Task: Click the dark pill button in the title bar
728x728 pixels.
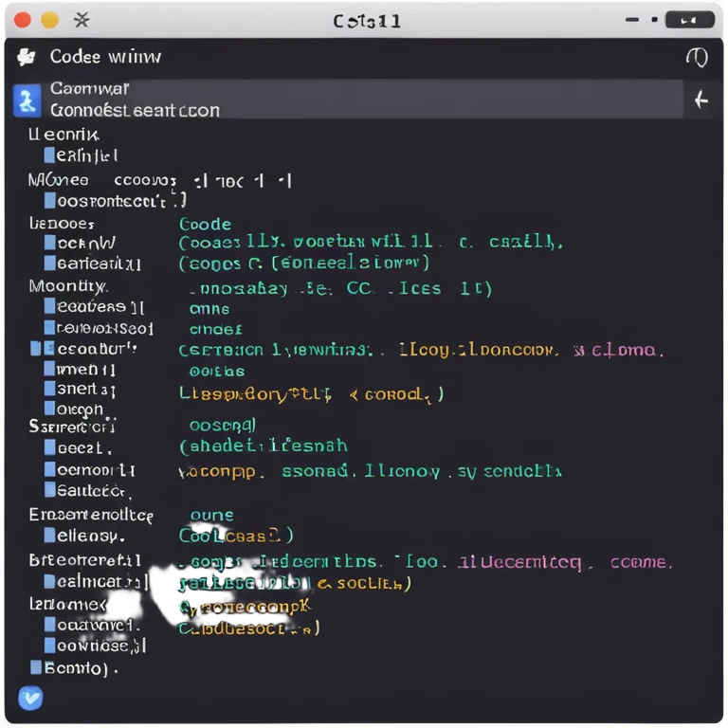Action: (689, 20)
